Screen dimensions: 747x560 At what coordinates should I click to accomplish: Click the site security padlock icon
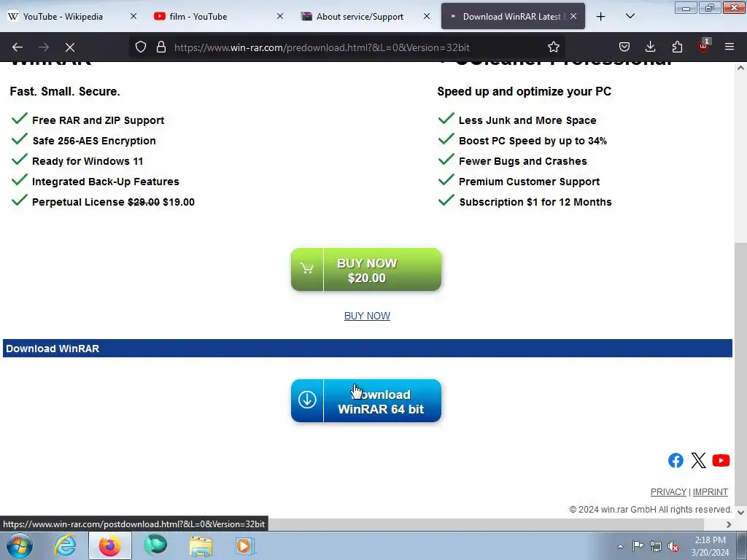click(161, 47)
